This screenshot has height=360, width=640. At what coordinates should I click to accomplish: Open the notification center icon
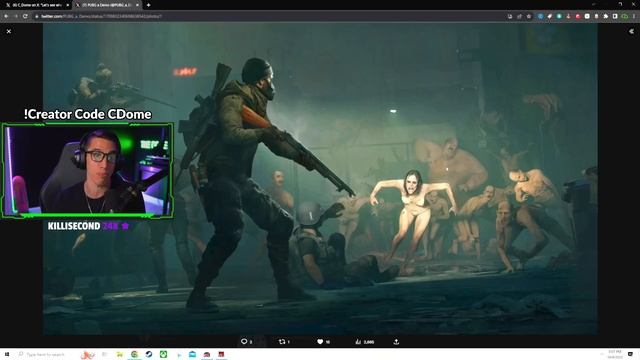click(631, 354)
